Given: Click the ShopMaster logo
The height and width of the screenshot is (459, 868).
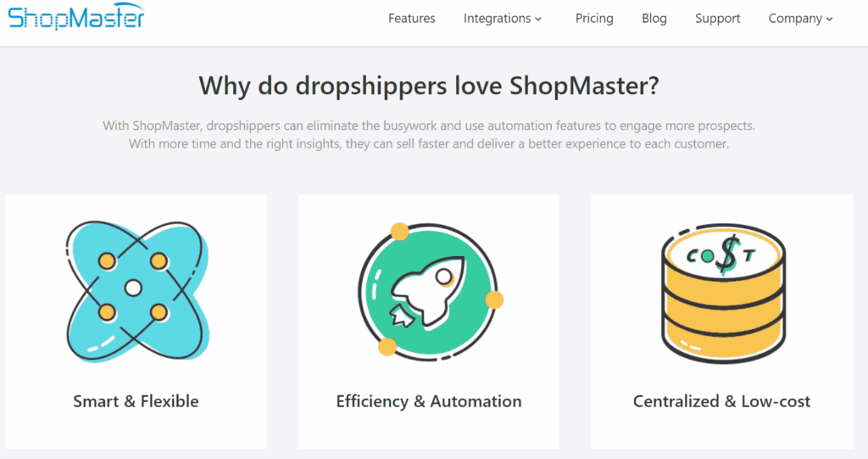Looking at the screenshot, I should (x=76, y=17).
